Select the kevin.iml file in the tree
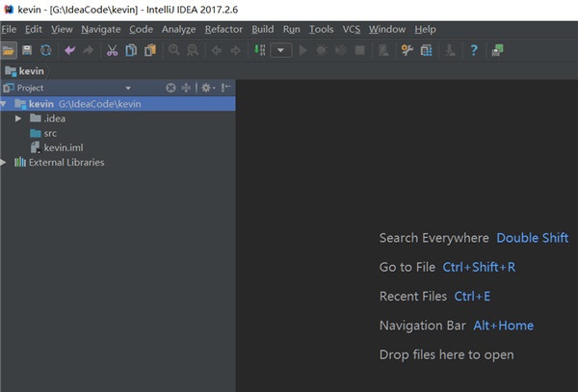Screen dimensions: 578x392 63,147
